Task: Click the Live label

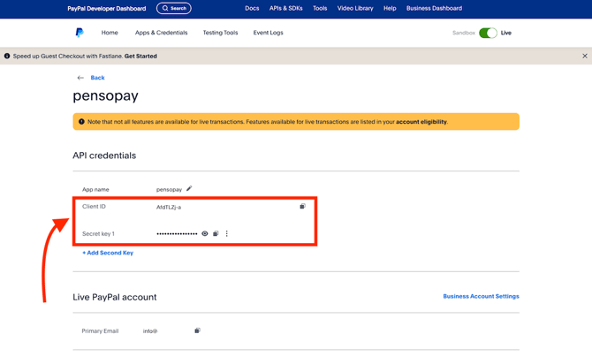Action: 506,33
